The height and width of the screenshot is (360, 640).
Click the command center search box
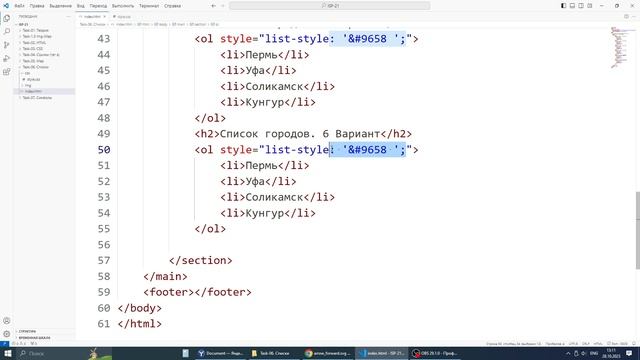point(330,6)
